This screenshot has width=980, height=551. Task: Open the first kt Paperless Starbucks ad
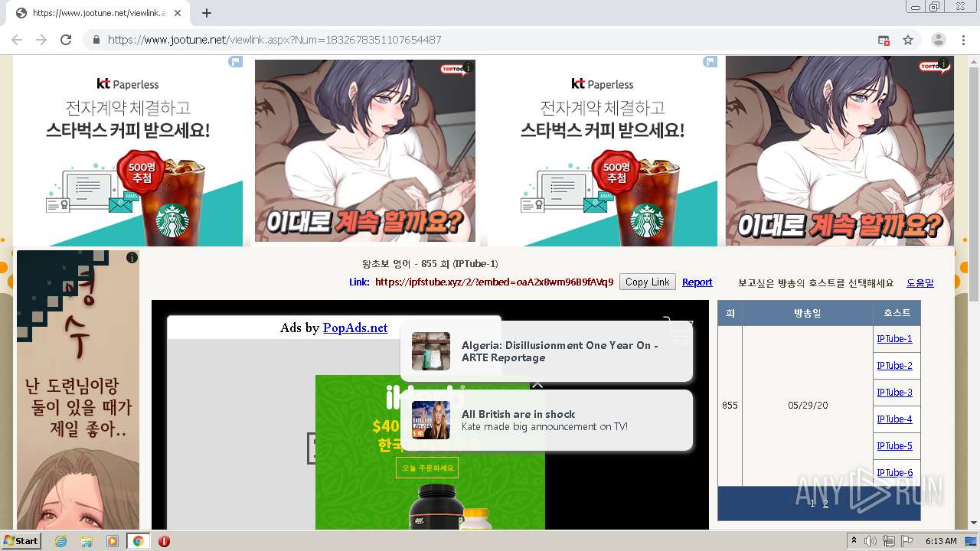tap(128, 152)
